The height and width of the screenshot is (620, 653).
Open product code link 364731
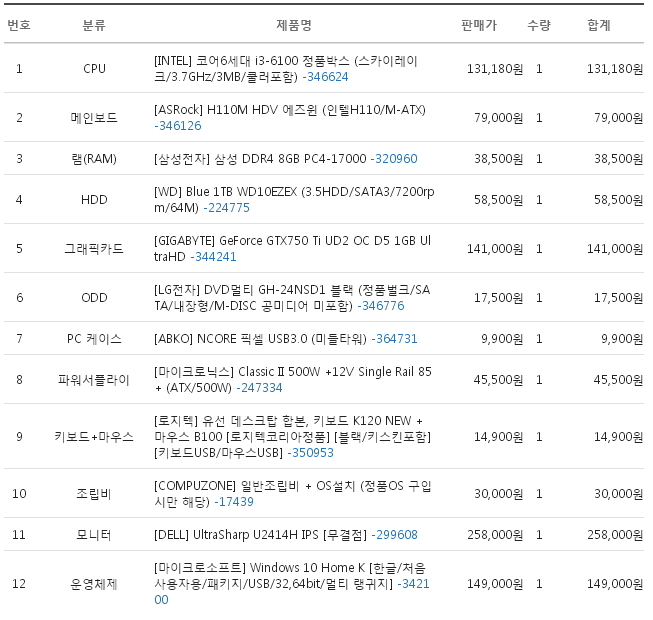394,339
